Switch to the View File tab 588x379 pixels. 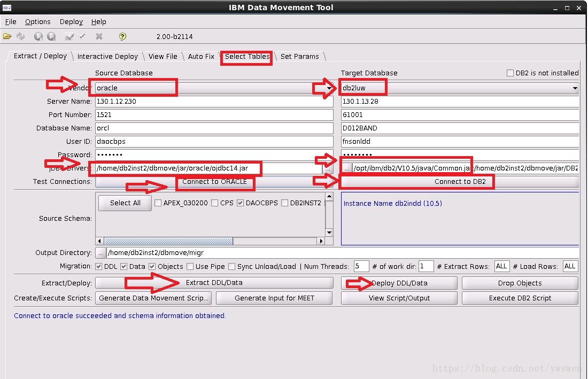163,56
